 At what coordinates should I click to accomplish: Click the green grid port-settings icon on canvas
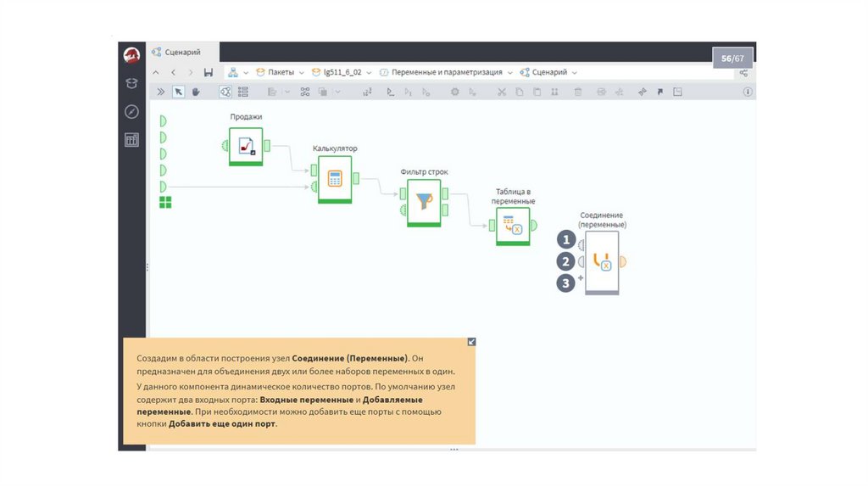pyautogui.click(x=165, y=203)
